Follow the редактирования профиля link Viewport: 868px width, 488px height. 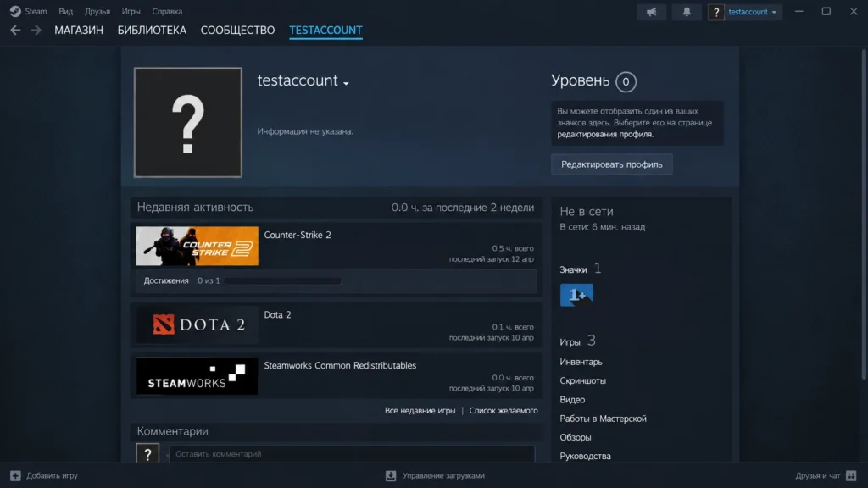(605, 135)
